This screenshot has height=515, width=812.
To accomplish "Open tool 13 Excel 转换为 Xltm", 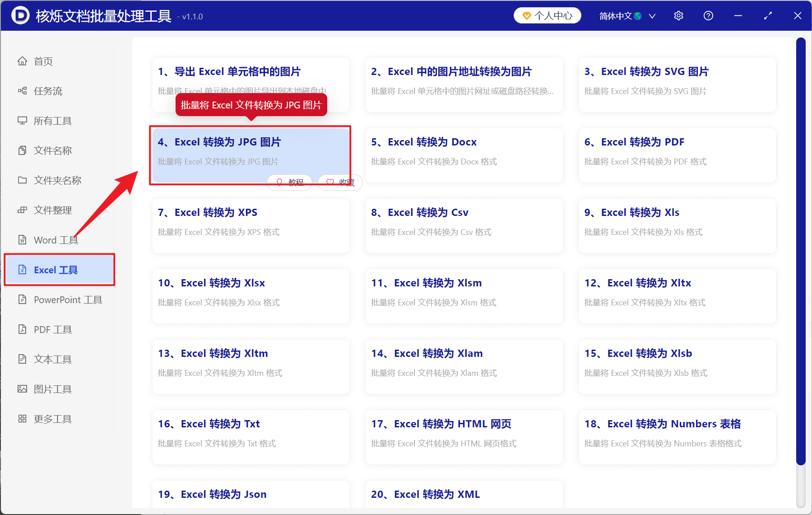I will (x=251, y=367).
